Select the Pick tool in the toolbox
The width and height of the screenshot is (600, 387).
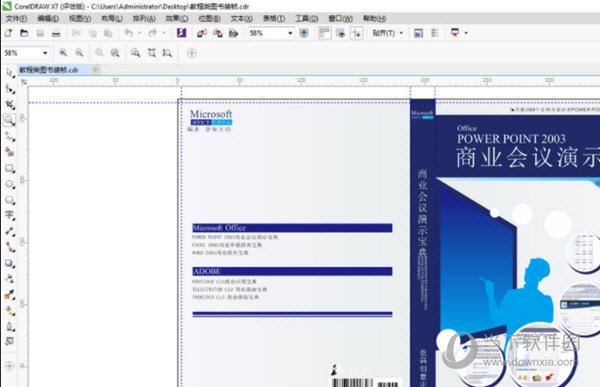click(10, 73)
